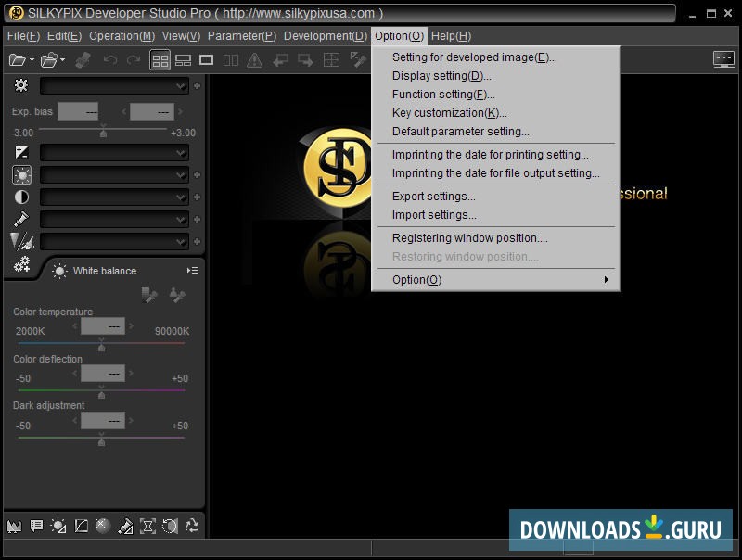Open the Parameter menu
This screenshot has width=742, height=560.
point(242,36)
